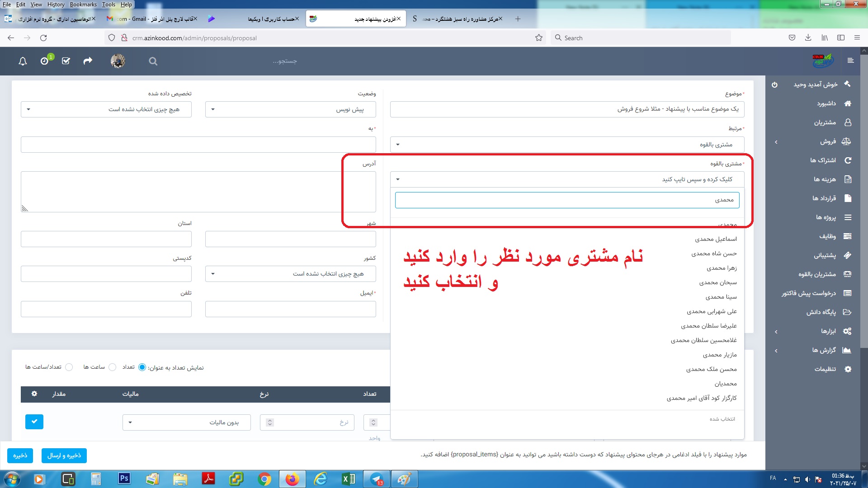
Task: Click the درخواست پیش فاکتور sidebar icon
Action: click(848, 293)
